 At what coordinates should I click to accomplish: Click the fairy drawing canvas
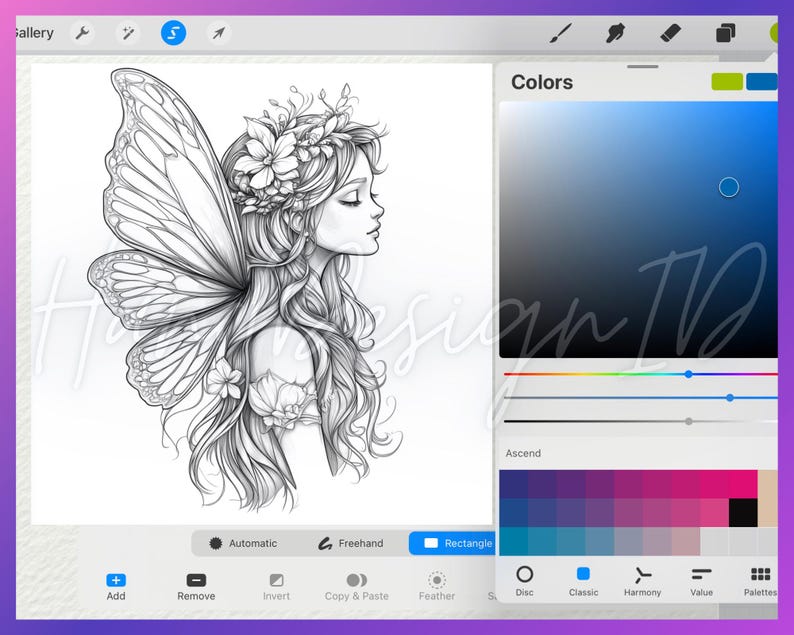coord(262,294)
